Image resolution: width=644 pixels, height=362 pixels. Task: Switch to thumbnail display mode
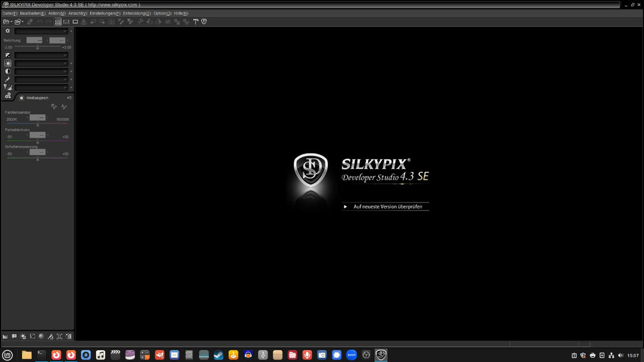58,22
